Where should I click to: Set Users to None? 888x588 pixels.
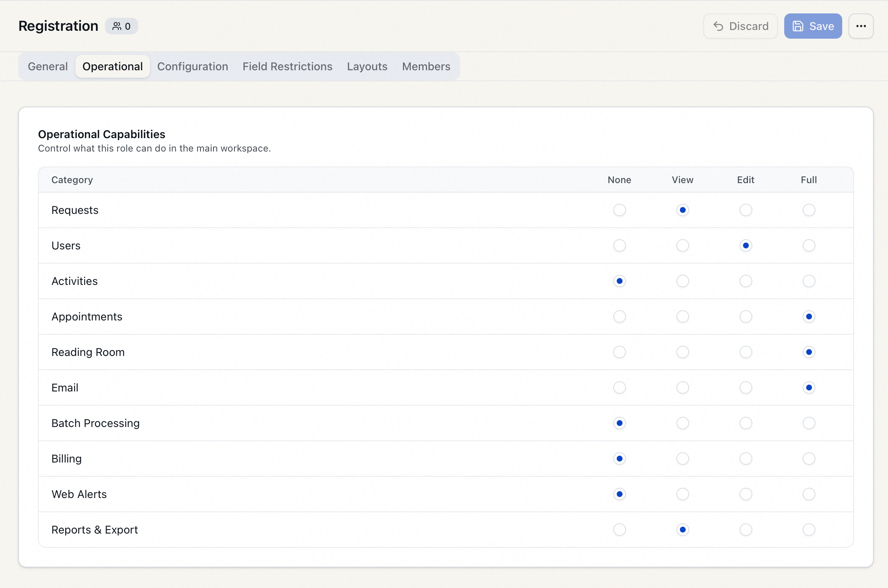click(x=620, y=245)
